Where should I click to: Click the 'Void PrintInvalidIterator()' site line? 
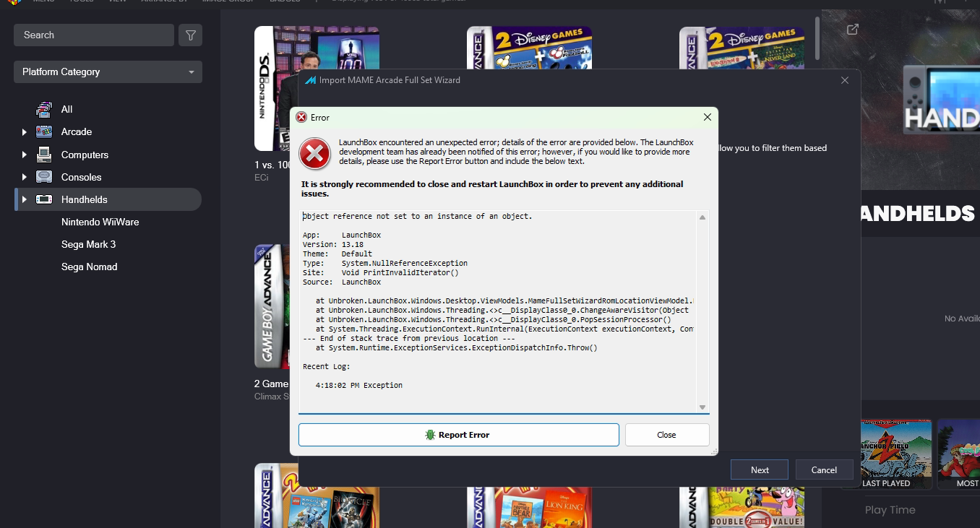pyautogui.click(x=380, y=272)
